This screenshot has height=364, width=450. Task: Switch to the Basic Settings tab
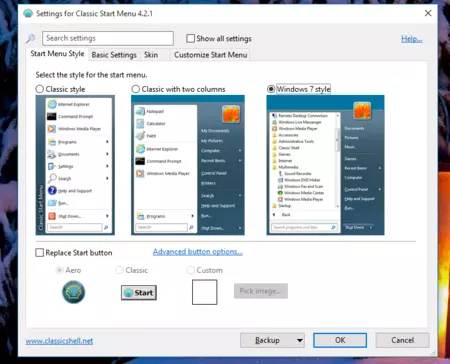[114, 55]
